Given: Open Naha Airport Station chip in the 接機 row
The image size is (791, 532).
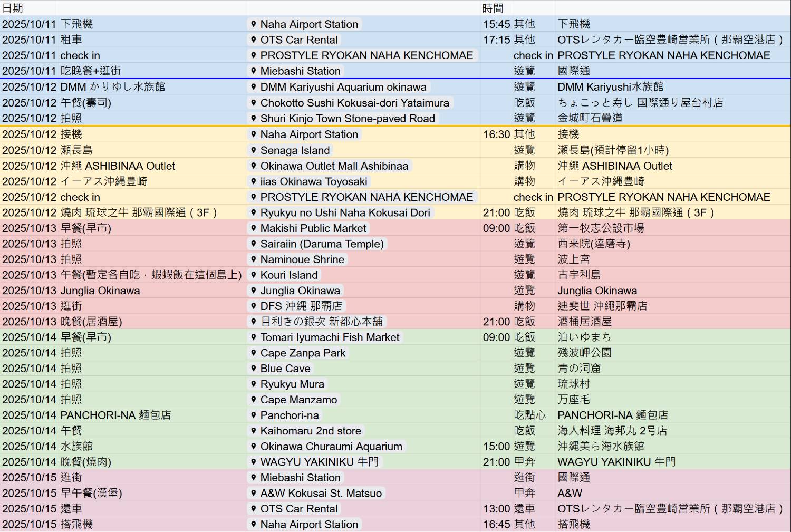Looking at the screenshot, I should point(304,134).
